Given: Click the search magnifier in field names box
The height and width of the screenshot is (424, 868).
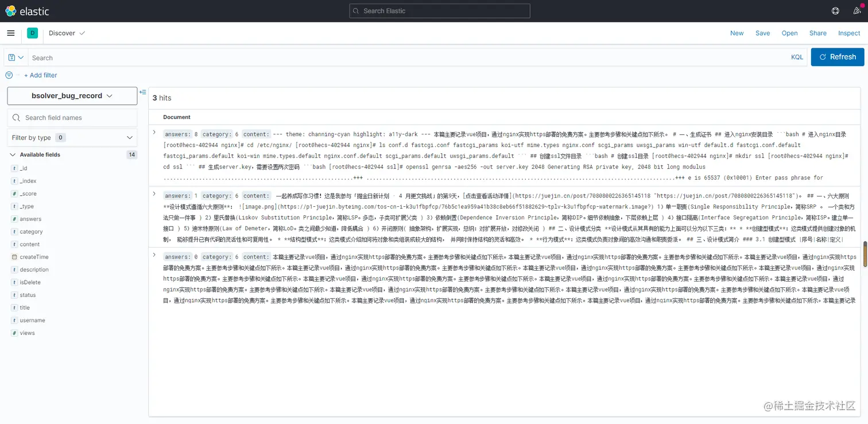Looking at the screenshot, I should 16,118.
